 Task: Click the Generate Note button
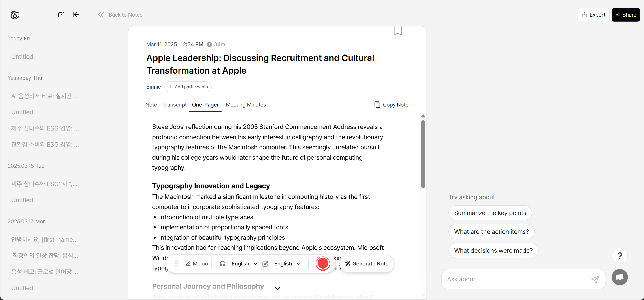point(367,264)
